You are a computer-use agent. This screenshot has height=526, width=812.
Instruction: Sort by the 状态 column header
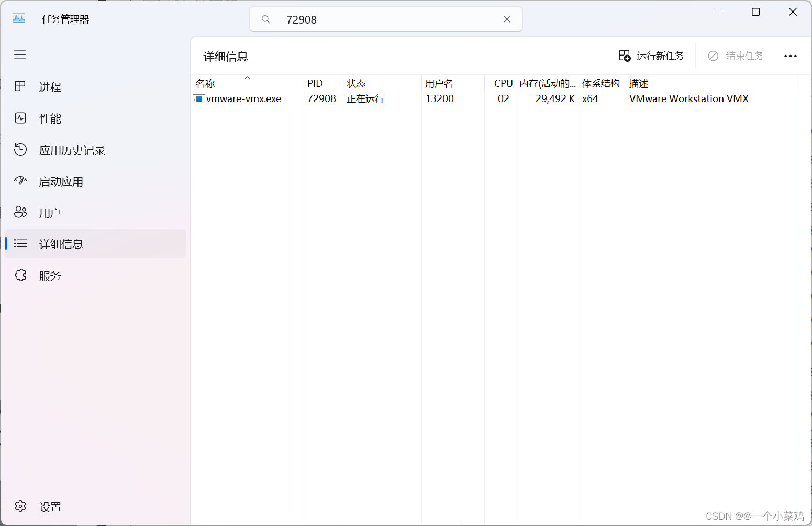(x=382, y=83)
